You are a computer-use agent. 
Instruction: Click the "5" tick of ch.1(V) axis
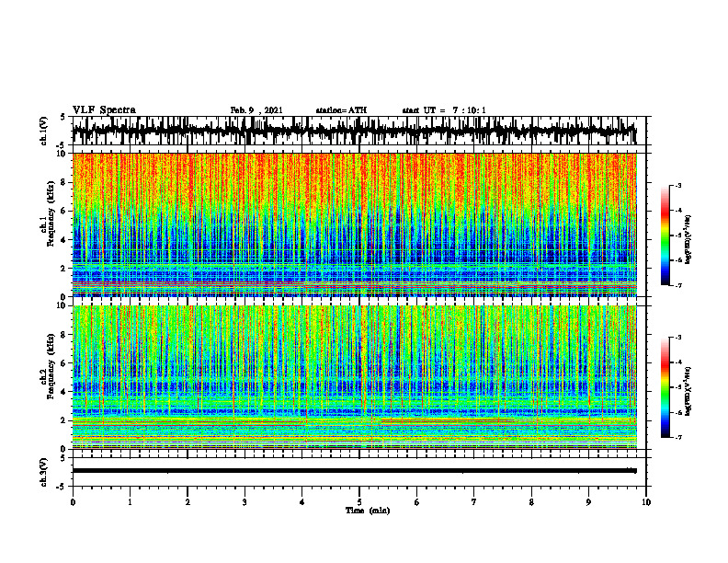pos(63,118)
